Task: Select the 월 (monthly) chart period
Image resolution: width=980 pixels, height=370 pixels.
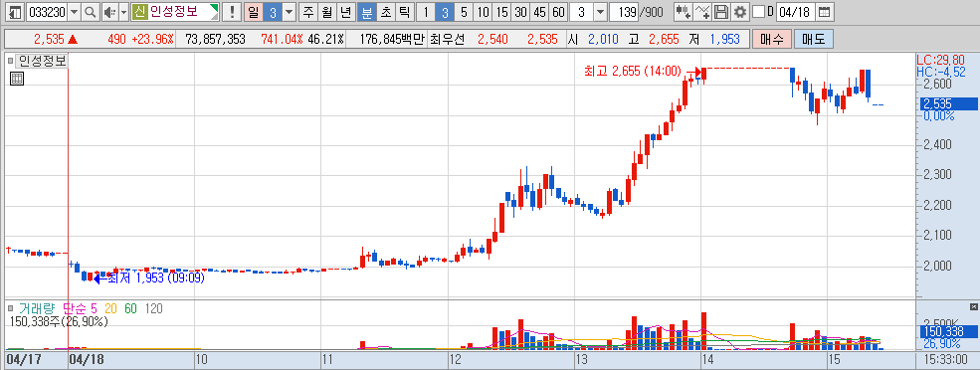Action: [x=326, y=11]
